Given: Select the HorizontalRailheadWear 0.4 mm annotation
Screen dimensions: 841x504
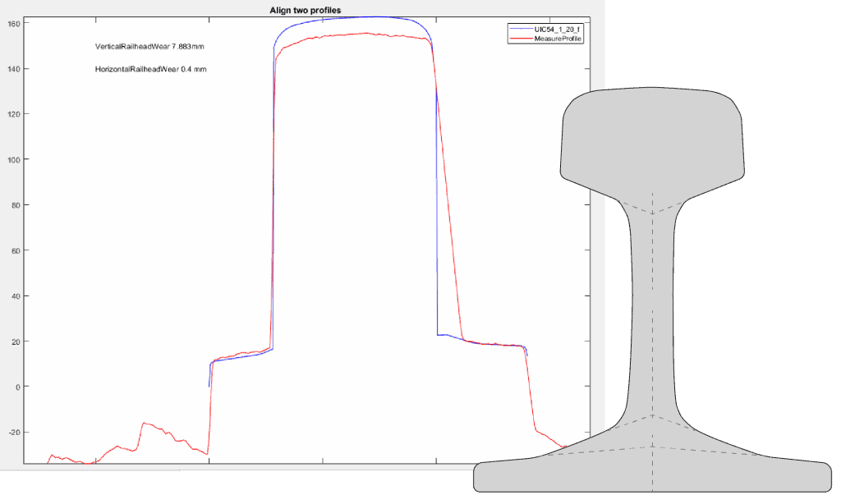Looking at the screenshot, I should click(150, 70).
